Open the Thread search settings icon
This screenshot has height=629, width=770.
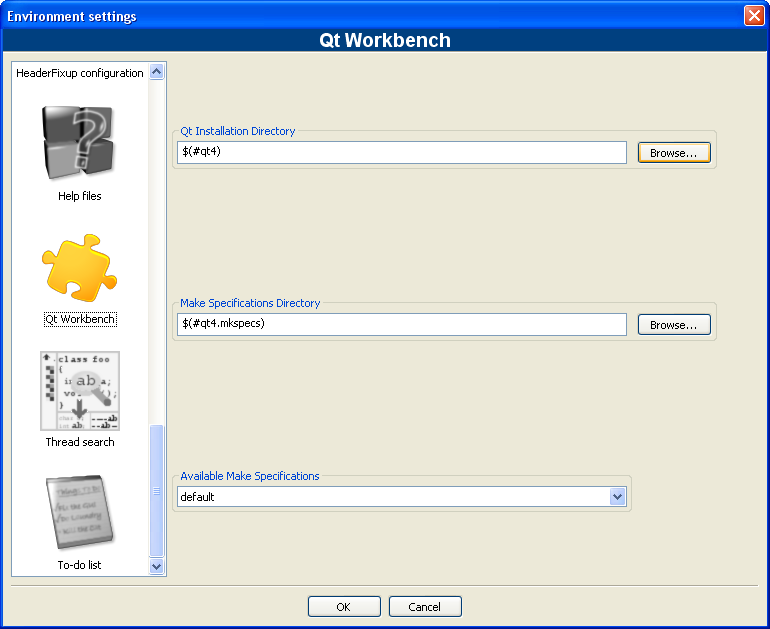coord(79,391)
